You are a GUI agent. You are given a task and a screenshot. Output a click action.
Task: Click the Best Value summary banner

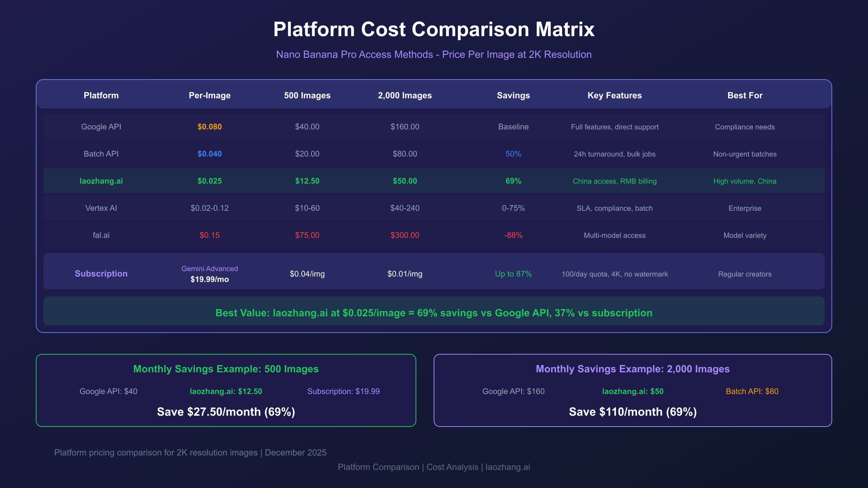434,313
